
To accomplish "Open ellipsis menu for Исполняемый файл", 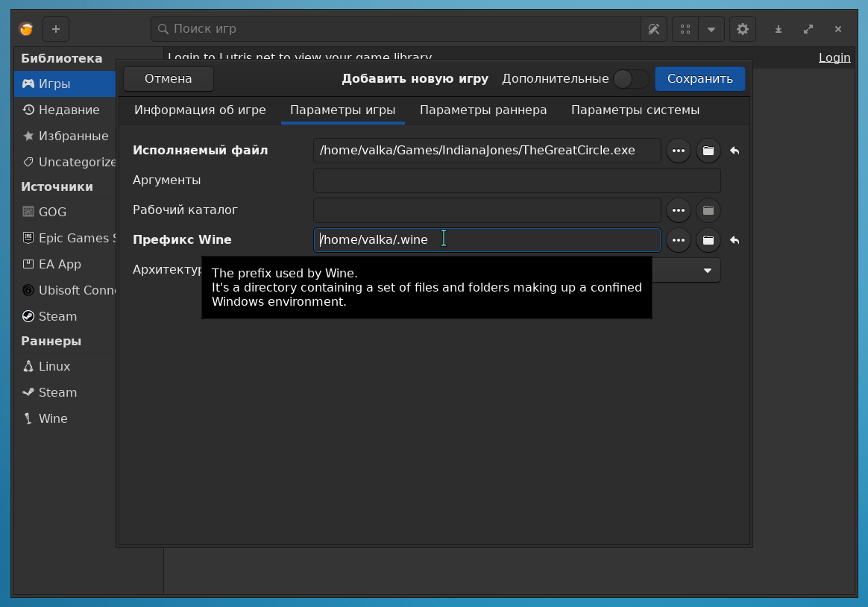I will pyautogui.click(x=678, y=151).
